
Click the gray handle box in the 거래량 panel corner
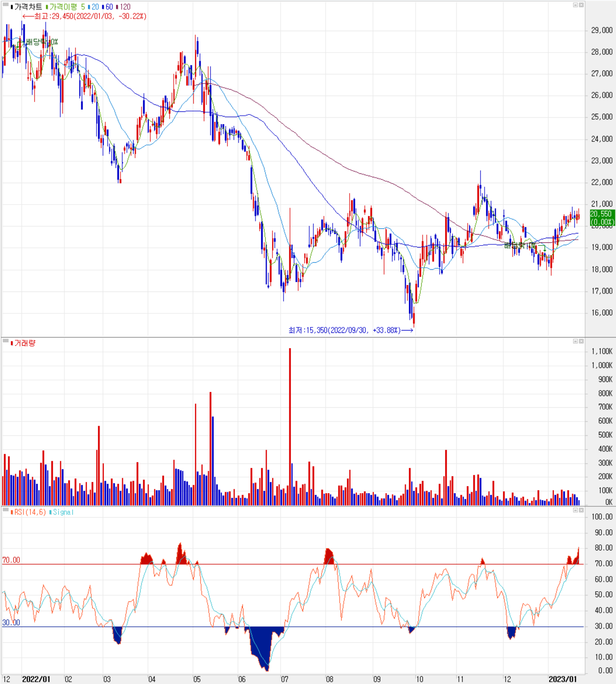5,341
